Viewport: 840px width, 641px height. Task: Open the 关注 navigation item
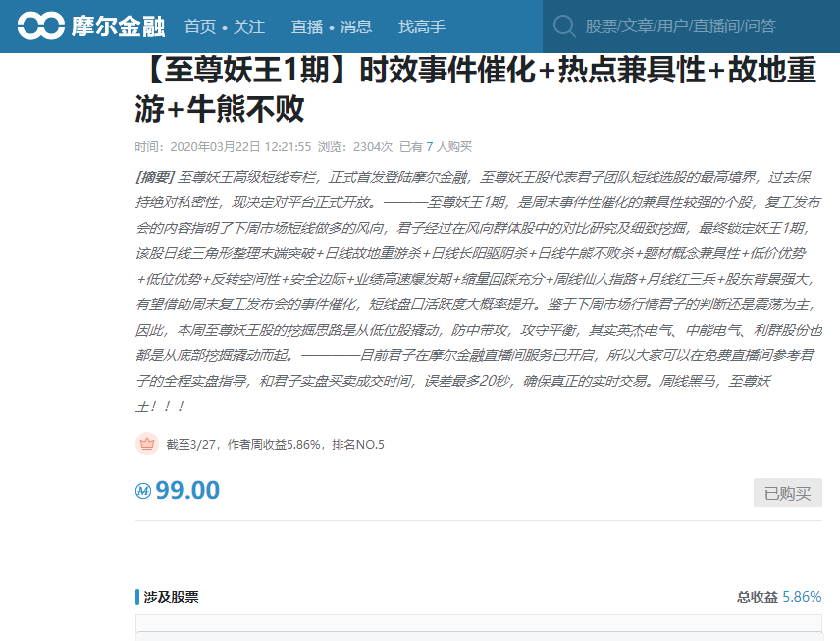(248, 27)
